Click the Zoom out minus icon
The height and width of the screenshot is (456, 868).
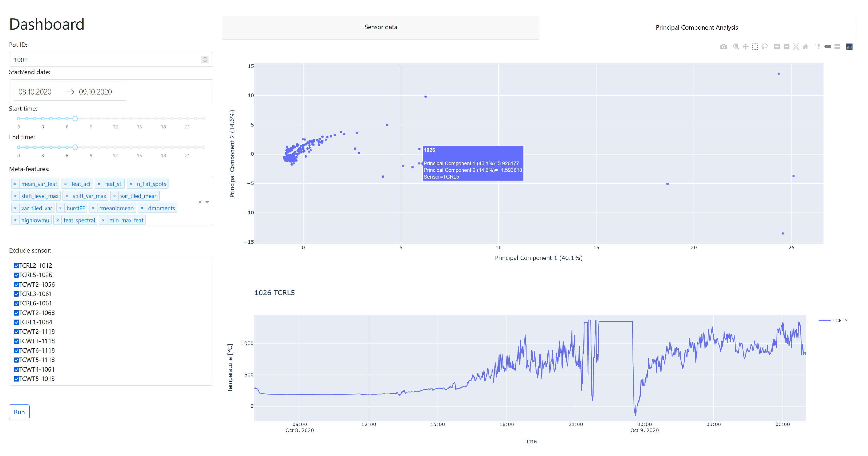tap(787, 46)
